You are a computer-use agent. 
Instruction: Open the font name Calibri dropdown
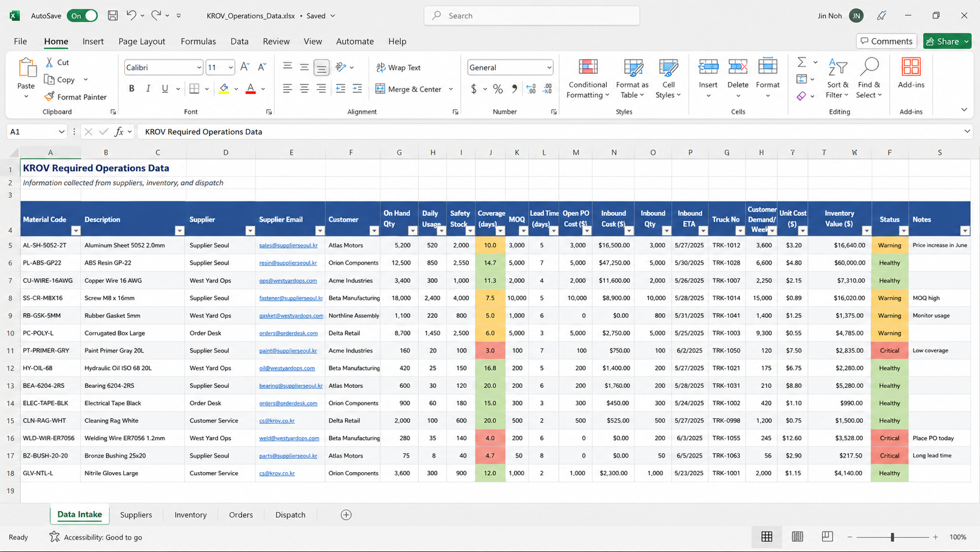coord(198,67)
